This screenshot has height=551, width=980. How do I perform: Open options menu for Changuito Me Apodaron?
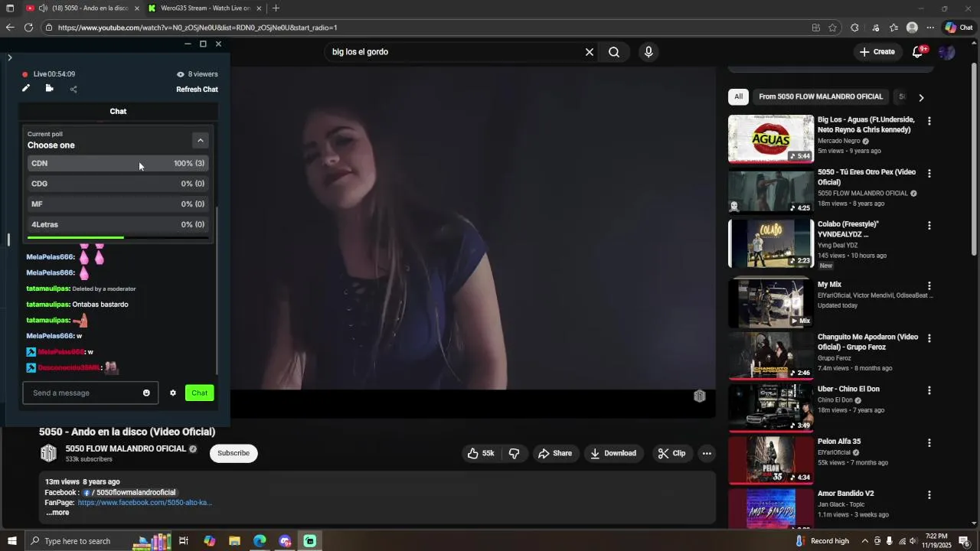coord(929,338)
